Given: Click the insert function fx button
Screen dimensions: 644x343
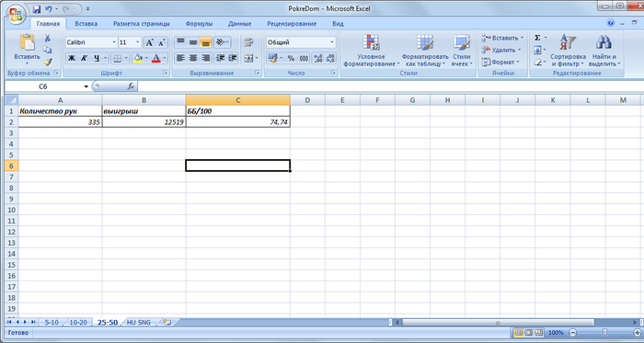Looking at the screenshot, I should [131, 86].
